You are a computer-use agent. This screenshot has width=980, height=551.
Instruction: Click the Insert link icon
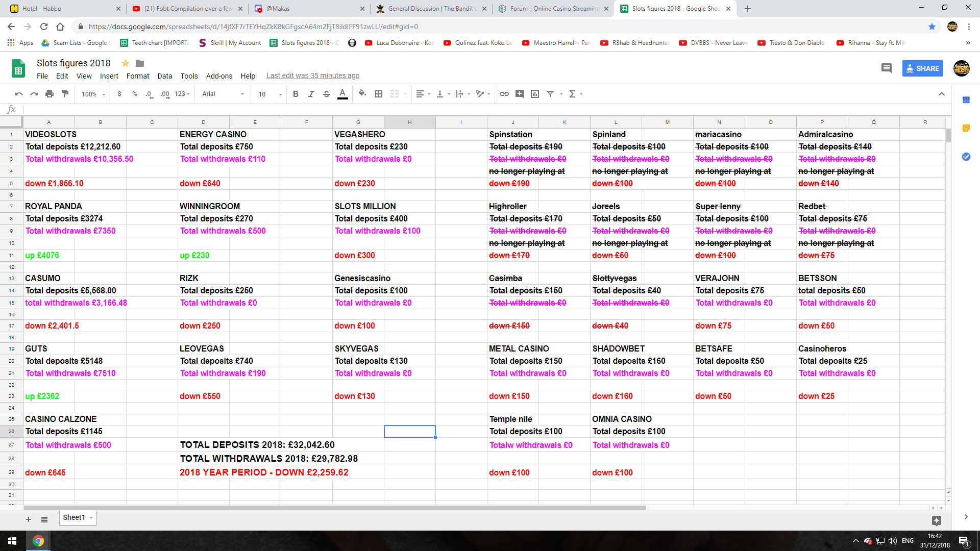[x=504, y=94]
